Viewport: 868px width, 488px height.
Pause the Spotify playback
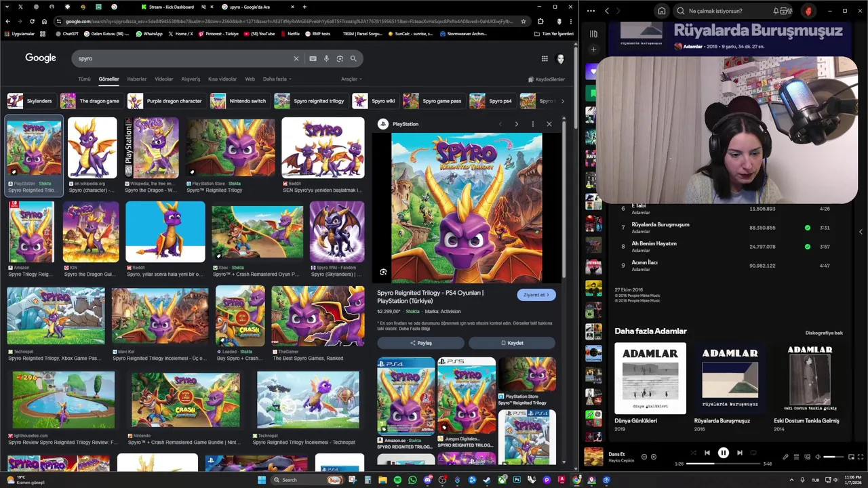(723, 453)
